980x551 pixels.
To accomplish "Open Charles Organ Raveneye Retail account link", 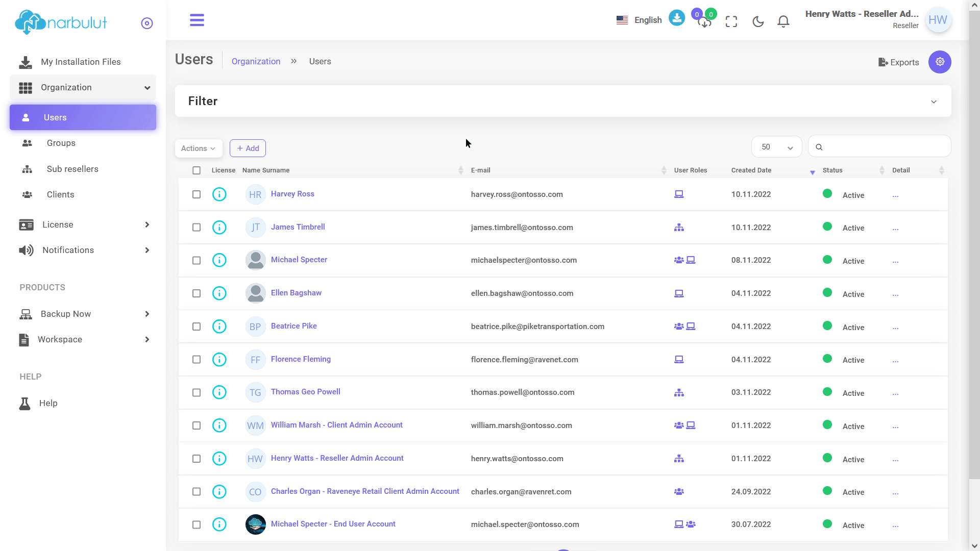I will (365, 491).
